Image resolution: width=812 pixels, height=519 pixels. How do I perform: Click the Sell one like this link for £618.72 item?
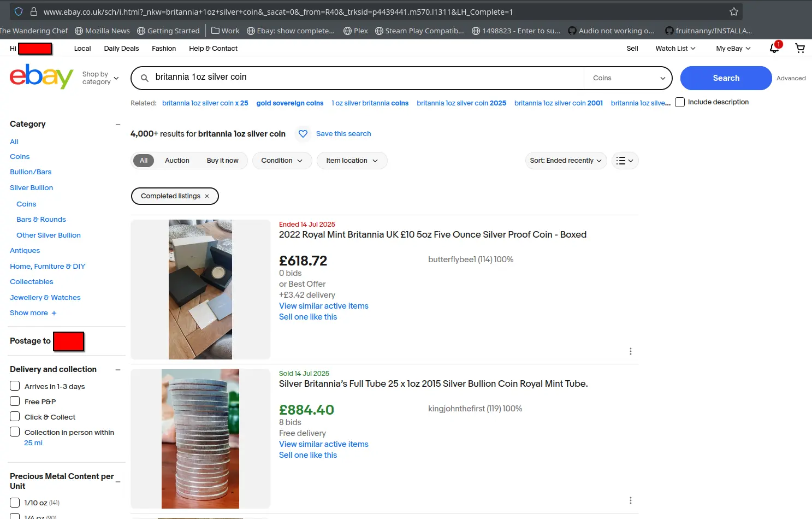[x=308, y=317]
